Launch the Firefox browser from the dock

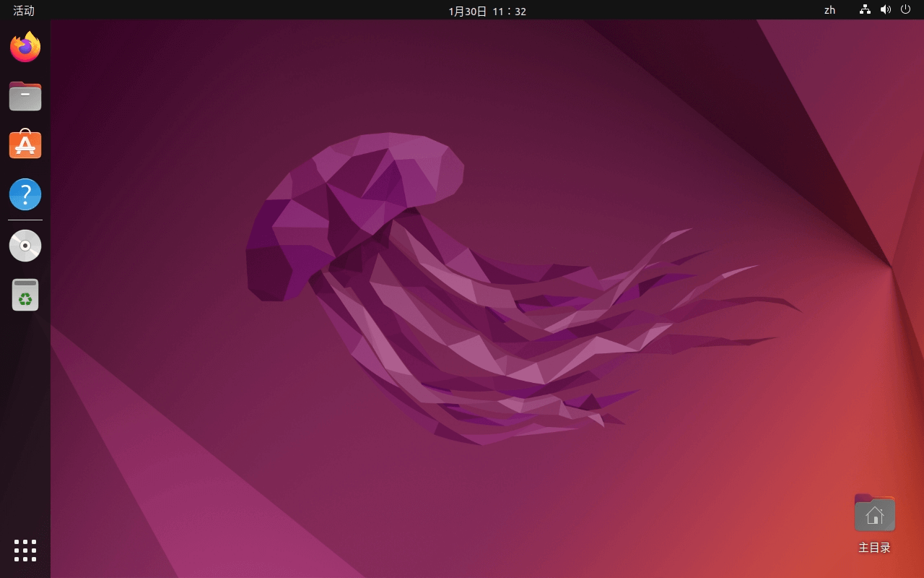point(25,47)
